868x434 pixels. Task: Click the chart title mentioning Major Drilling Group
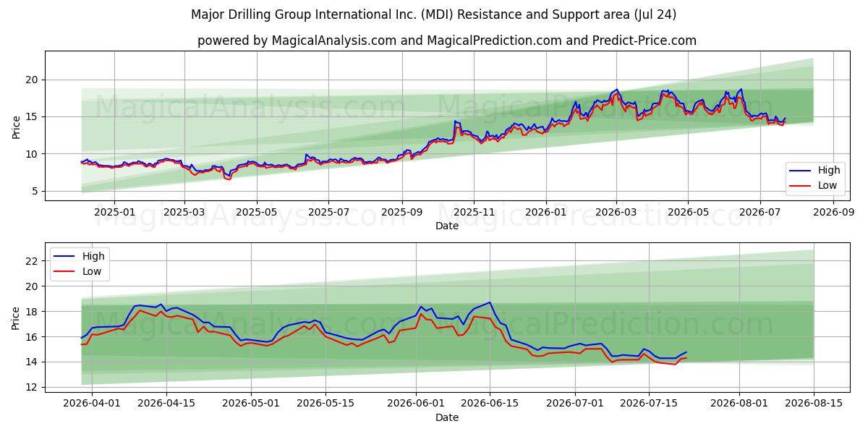[x=433, y=14]
